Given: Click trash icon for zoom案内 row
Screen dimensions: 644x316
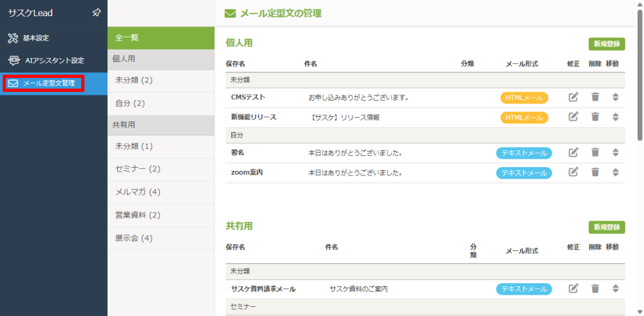Looking at the screenshot, I should [595, 172].
